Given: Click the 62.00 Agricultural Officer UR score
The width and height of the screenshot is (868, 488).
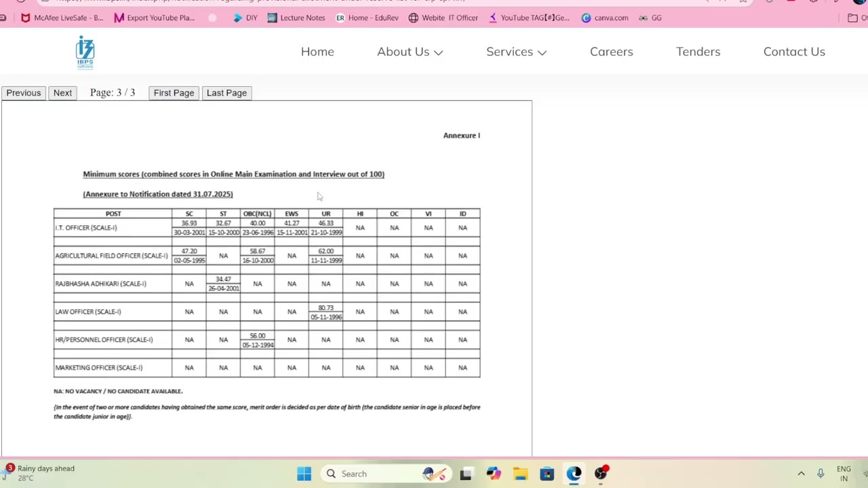Looking at the screenshot, I should [326, 251].
